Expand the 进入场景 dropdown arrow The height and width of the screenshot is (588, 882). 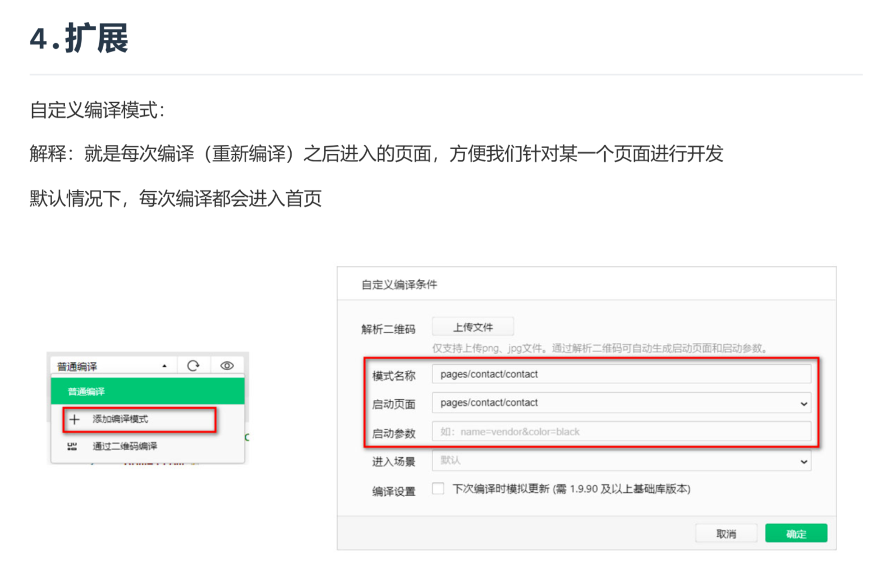tap(803, 461)
